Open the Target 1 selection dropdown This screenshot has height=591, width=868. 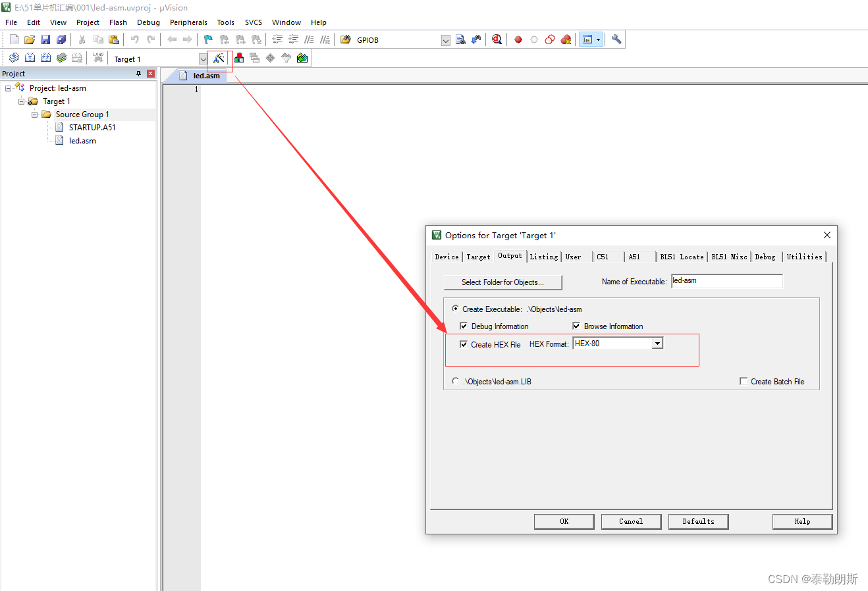pos(203,59)
